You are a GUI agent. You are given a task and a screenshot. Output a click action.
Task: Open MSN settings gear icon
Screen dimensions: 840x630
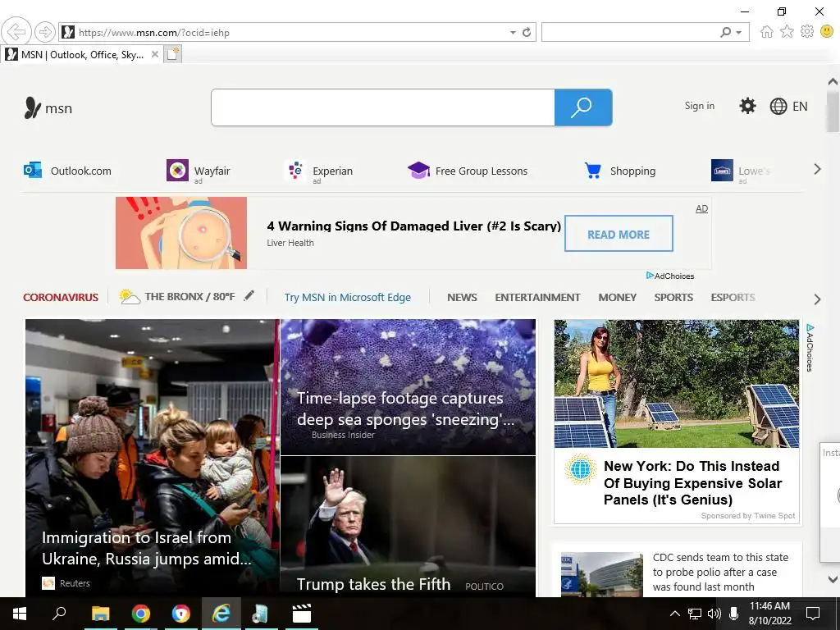(x=747, y=106)
